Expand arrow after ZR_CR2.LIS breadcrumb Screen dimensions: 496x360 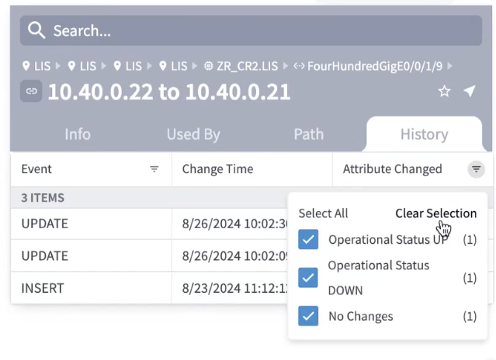click(x=285, y=66)
